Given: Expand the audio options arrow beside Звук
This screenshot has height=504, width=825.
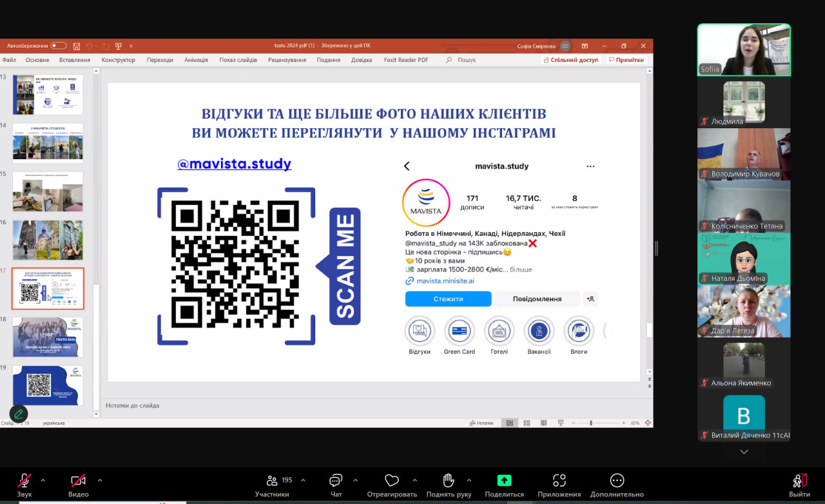Looking at the screenshot, I should (43, 480).
